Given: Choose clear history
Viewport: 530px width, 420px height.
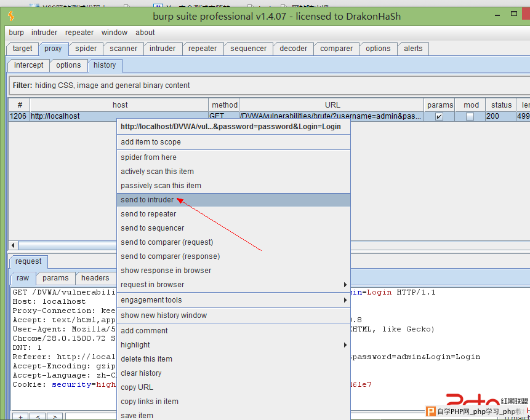Looking at the screenshot, I should tap(233, 373).
